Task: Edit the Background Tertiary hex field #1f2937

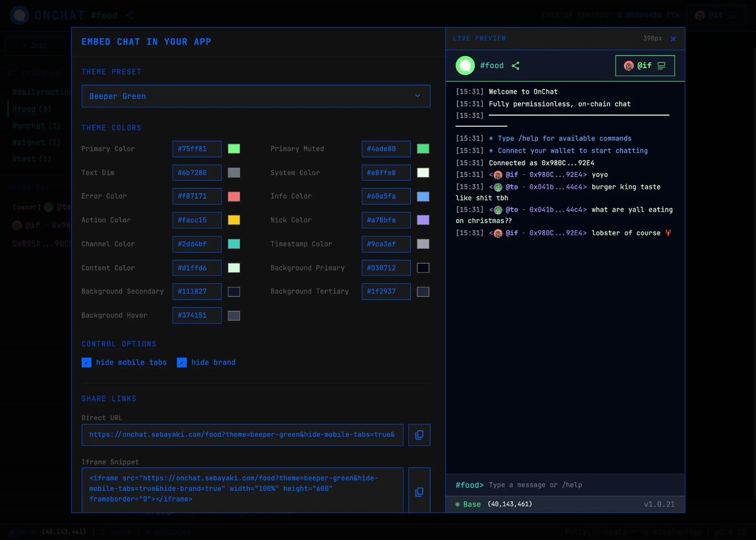Action: point(386,292)
